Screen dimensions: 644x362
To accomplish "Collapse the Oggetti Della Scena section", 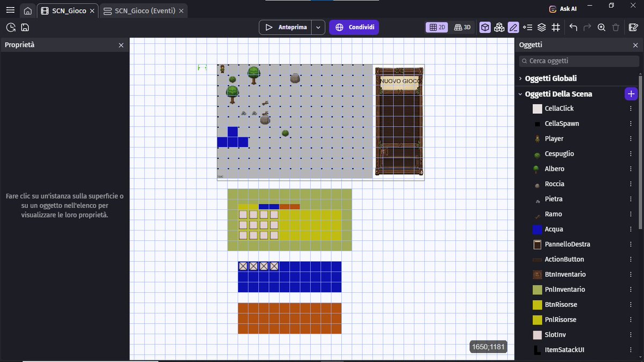I will coord(520,94).
